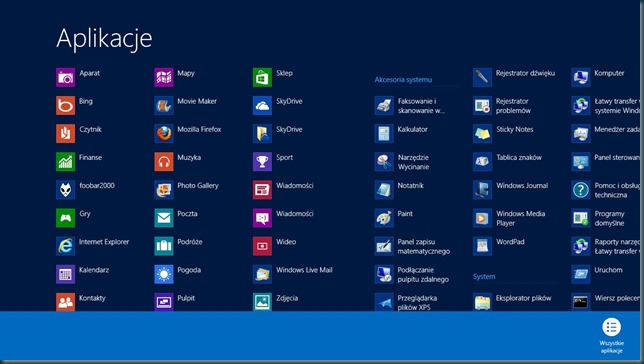The image size is (644, 364).
Task: Open Photo Gallery icon
Action: (x=164, y=190)
